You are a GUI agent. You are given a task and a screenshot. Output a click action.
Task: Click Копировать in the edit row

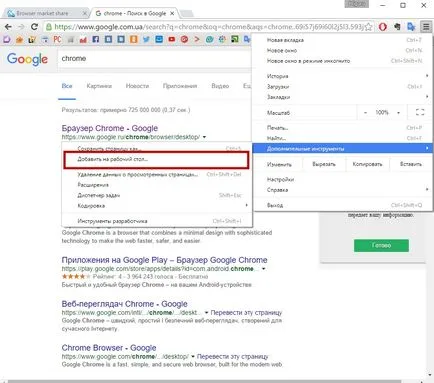coord(367,164)
